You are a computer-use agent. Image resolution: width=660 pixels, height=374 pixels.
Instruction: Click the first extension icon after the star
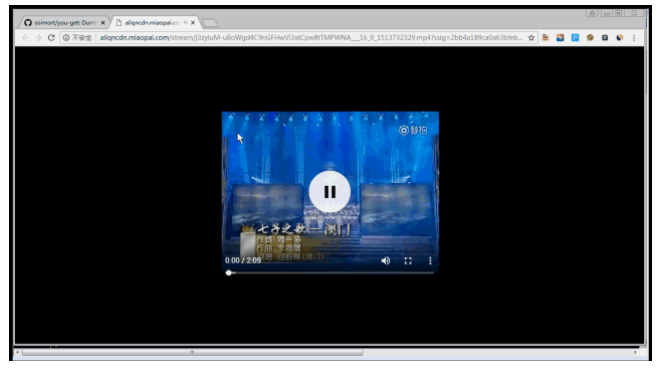pyautogui.click(x=546, y=37)
